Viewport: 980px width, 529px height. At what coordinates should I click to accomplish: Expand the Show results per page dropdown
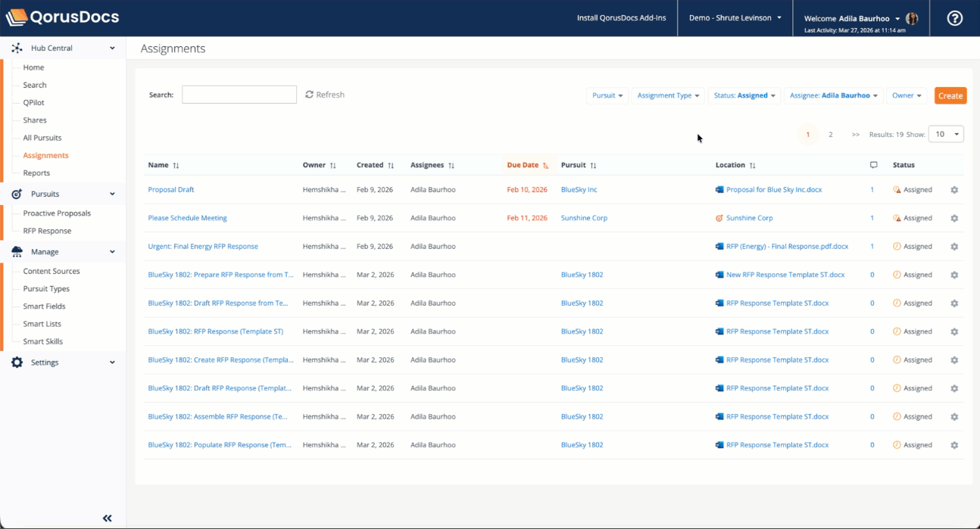946,134
